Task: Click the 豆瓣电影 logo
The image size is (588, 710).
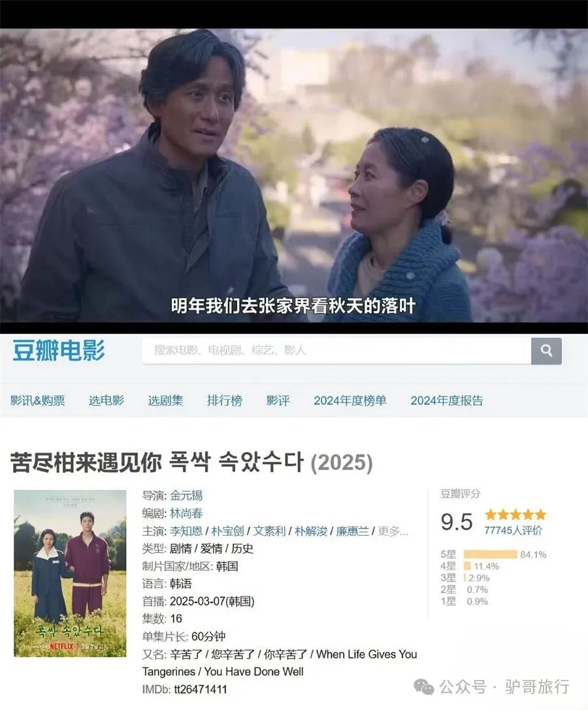Action: (x=58, y=351)
